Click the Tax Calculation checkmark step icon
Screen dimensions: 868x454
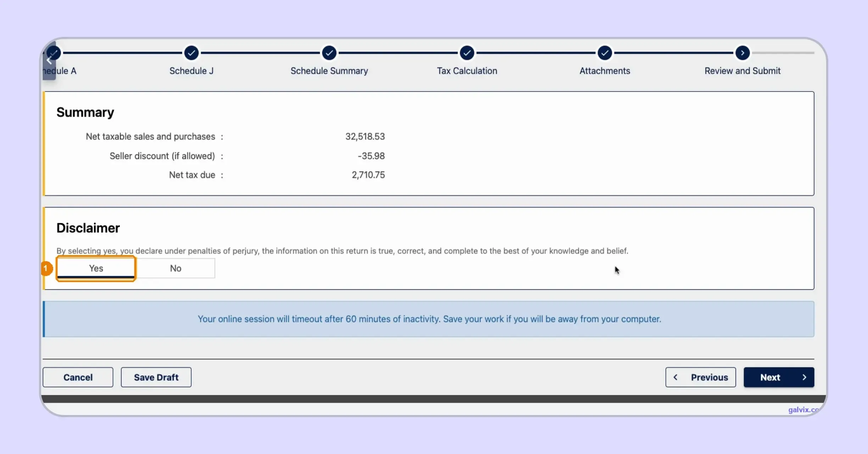coord(467,53)
